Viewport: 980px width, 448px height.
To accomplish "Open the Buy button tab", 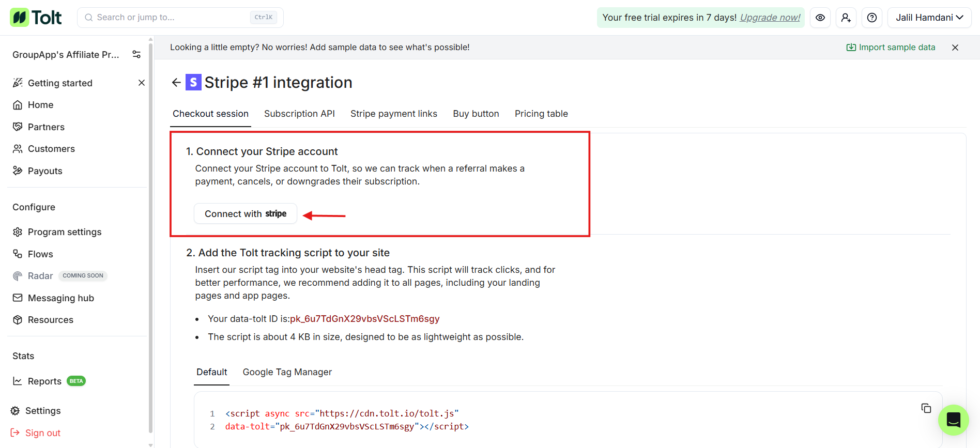I will click(476, 114).
